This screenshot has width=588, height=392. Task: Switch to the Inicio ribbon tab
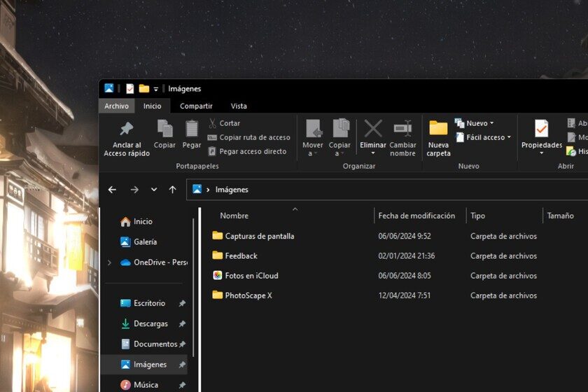[x=153, y=106]
